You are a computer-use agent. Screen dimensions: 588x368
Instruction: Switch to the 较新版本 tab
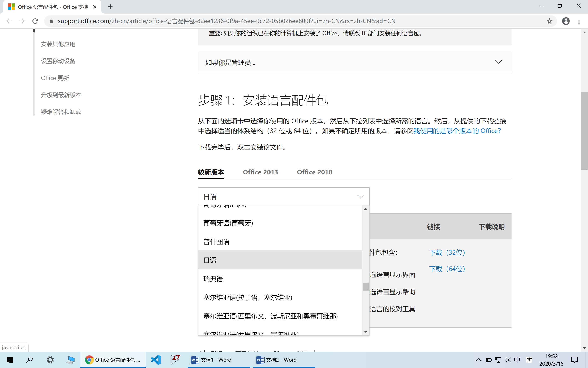tap(211, 172)
